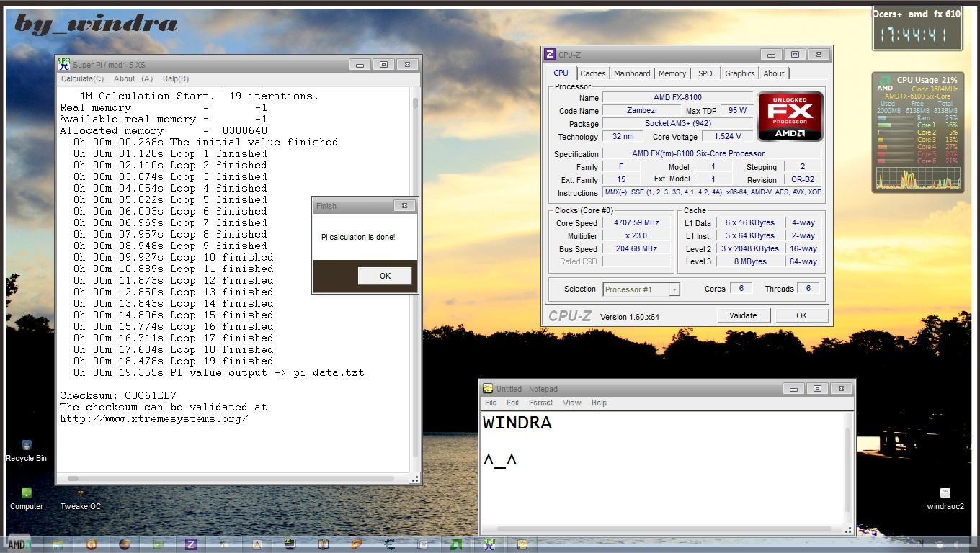Open Notepad File menu

point(491,403)
